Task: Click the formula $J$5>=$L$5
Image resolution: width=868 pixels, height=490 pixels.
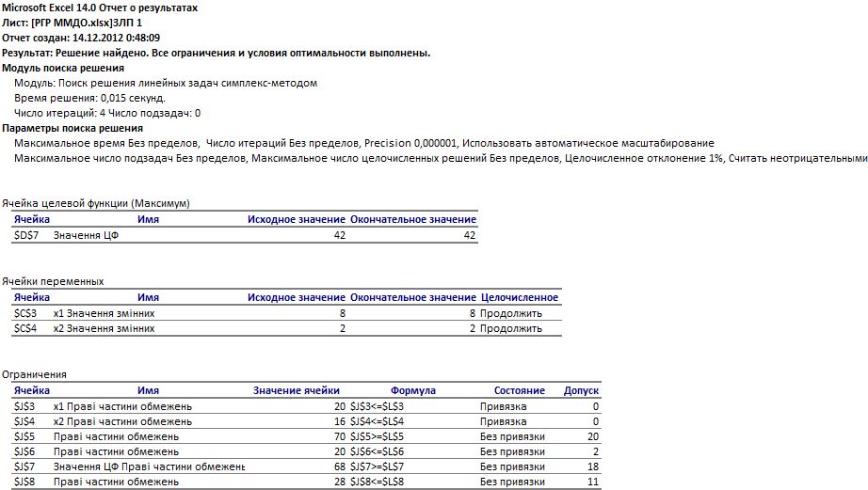Action: click(377, 436)
